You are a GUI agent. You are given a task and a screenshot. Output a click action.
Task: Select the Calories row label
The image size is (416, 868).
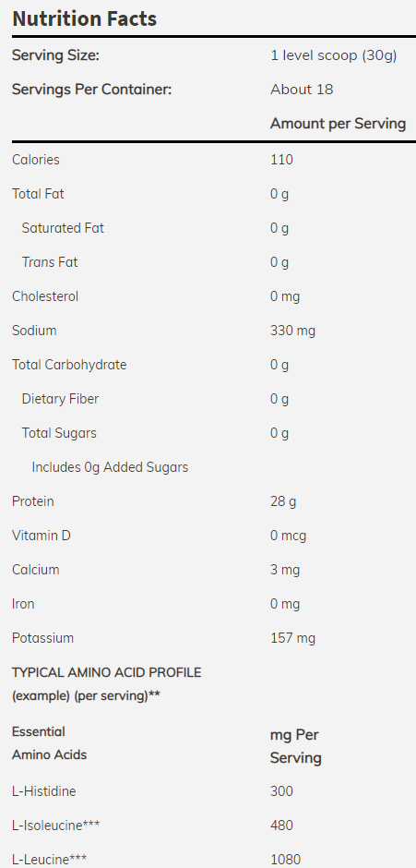[x=36, y=160]
